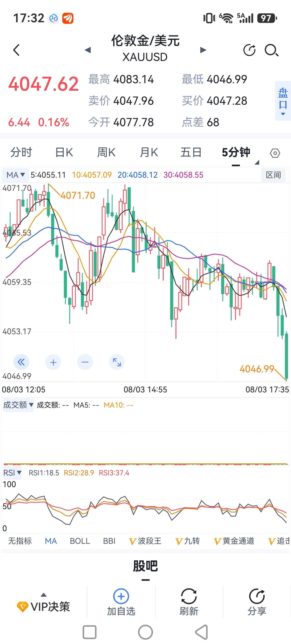Switch to next symbol right triangle

click(203, 50)
